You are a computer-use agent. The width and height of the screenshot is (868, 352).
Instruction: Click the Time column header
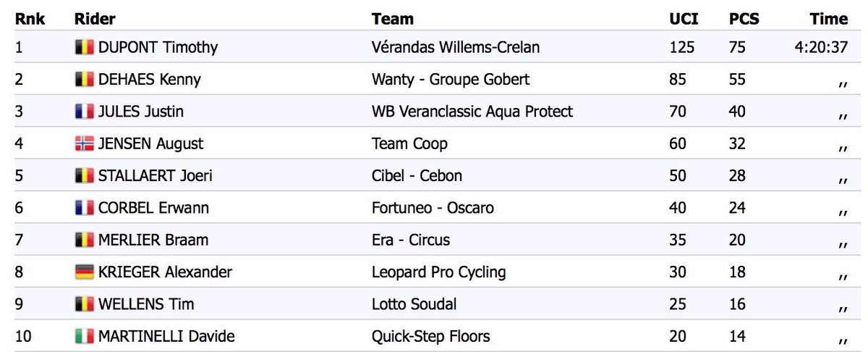pyautogui.click(x=829, y=19)
